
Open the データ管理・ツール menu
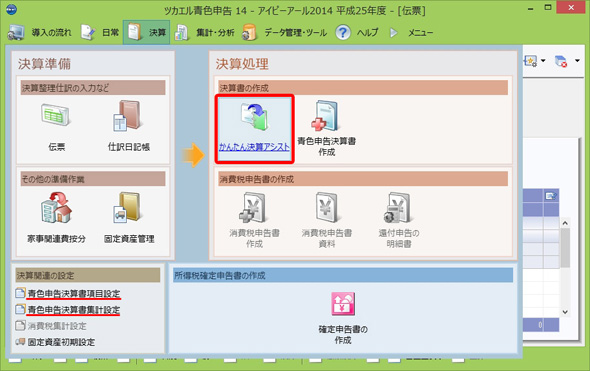click(x=295, y=33)
